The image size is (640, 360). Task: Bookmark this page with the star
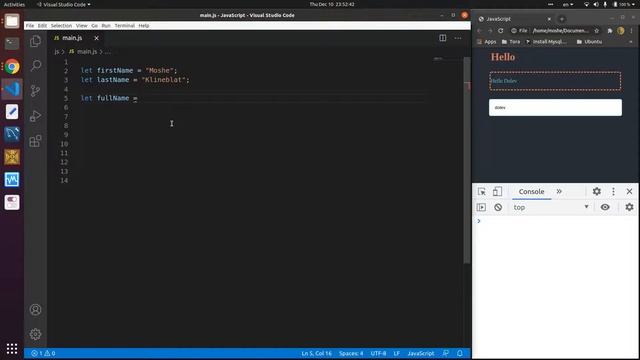pyautogui.click(x=596, y=31)
